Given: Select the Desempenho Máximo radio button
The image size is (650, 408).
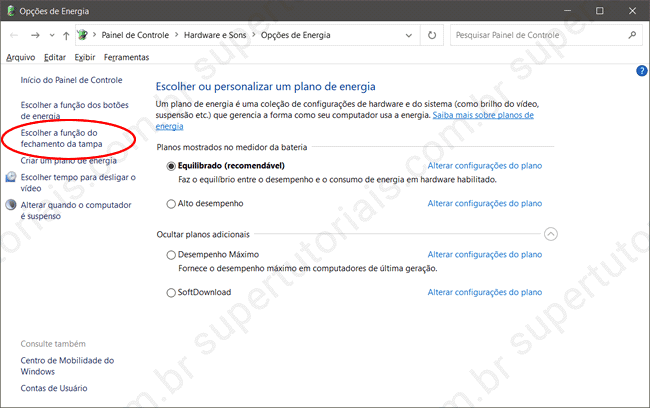Looking at the screenshot, I should (x=171, y=255).
